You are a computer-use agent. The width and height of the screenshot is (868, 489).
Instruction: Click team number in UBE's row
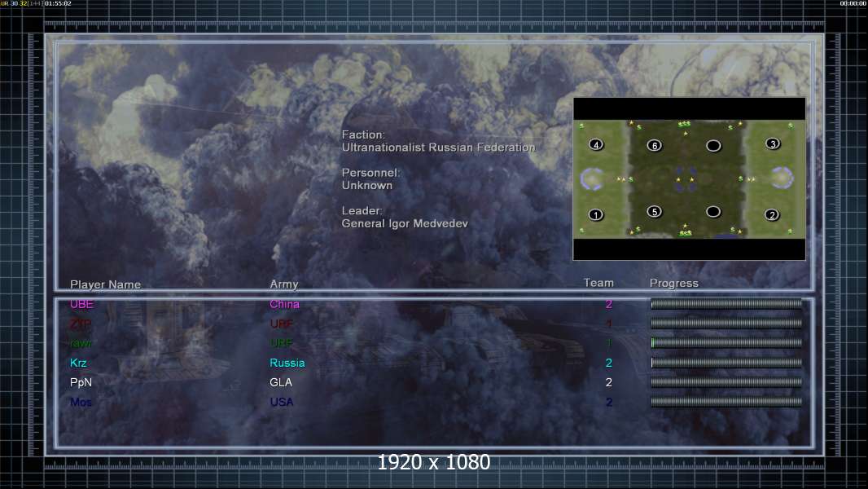[608, 304]
